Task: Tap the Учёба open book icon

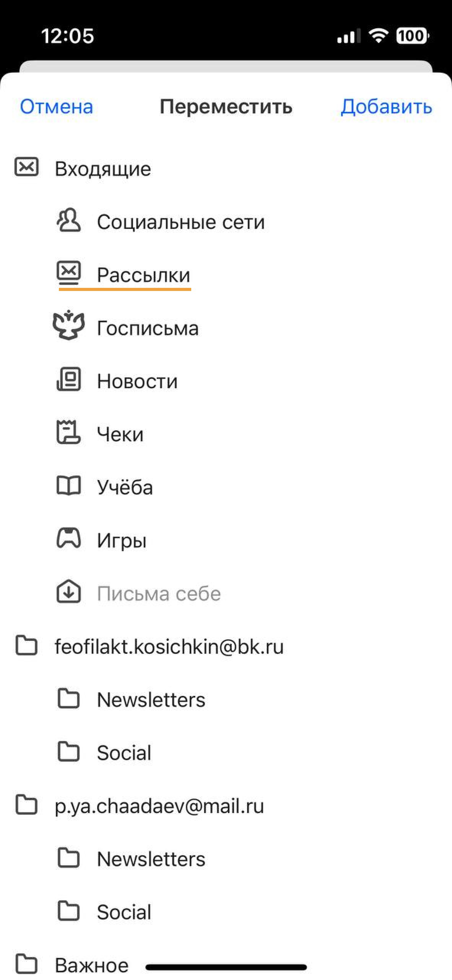Action: pyautogui.click(x=68, y=486)
